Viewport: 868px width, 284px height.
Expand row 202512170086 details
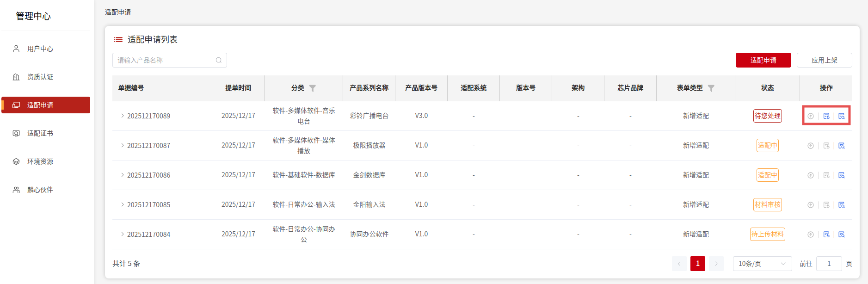pos(122,175)
